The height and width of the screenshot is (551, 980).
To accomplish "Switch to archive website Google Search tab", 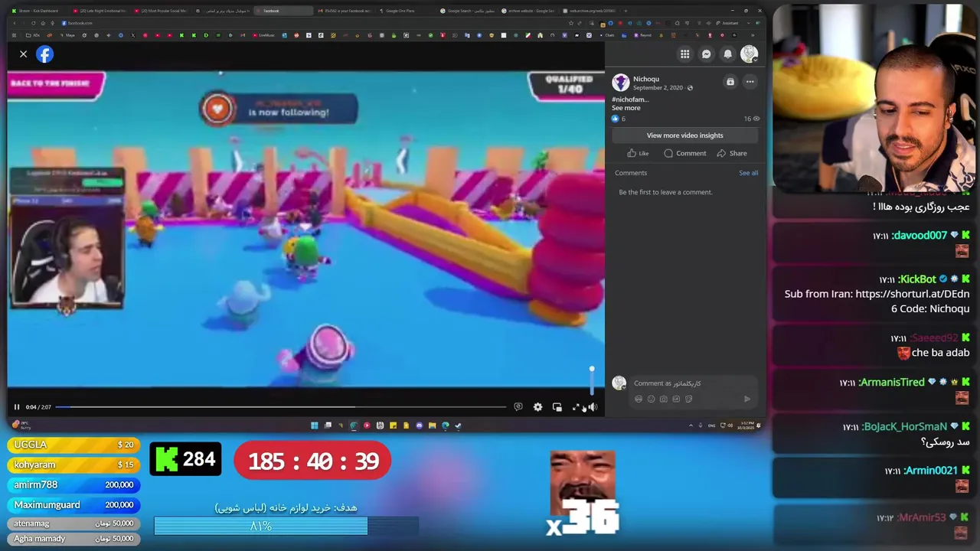I will 528,11.
